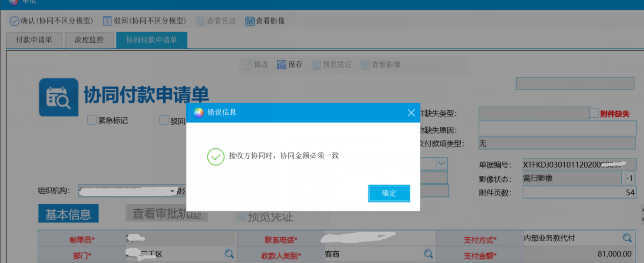The width and height of the screenshot is (644, 263).
Task: Close the 错误信息 dialog with X
Action: 411,113
